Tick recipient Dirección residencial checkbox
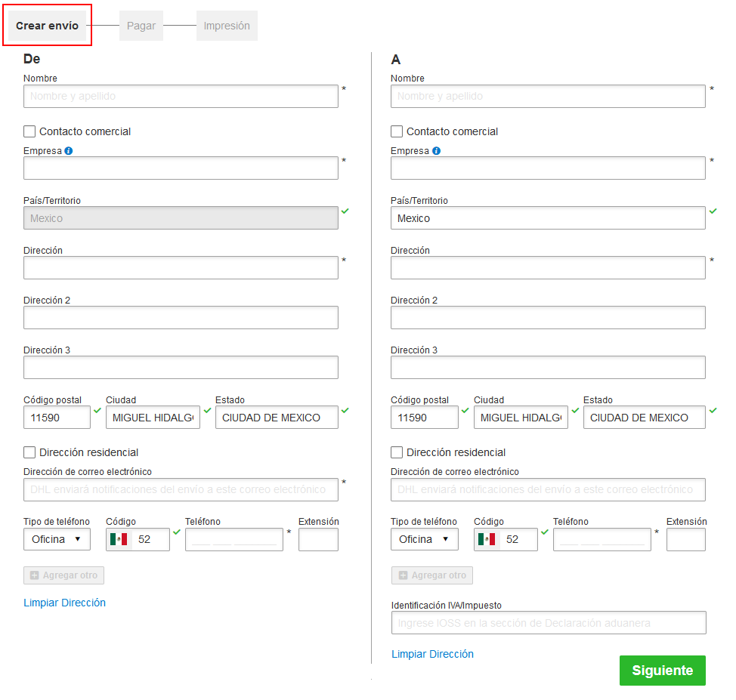Screen dimensions: 736x700 click(x=397, y=452)
